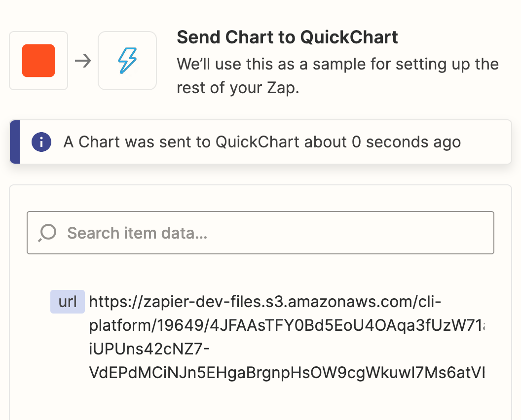Click the Chart was sent notification banner
The height and width of the screenshot is (420, 521).
pyautogui.click(x=260, y=142)
